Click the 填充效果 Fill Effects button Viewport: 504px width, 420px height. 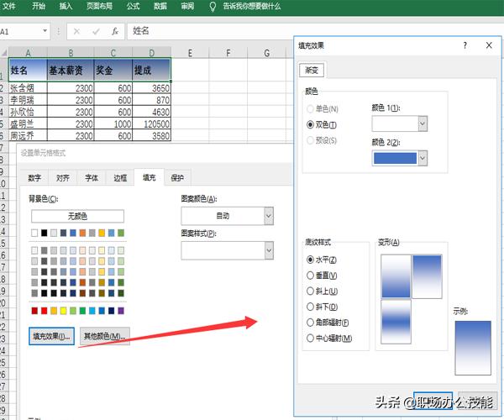pyautogui.click(x=51, y=336)
